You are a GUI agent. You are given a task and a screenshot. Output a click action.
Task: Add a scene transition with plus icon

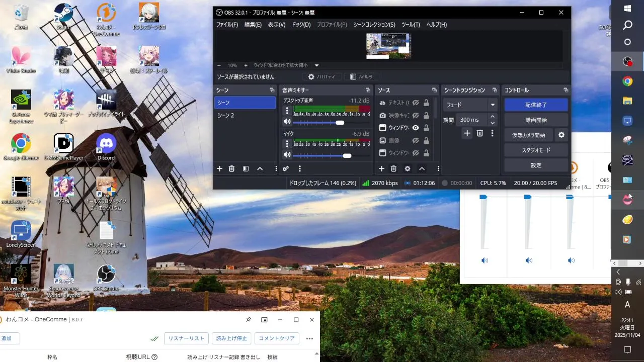[467, 133]
